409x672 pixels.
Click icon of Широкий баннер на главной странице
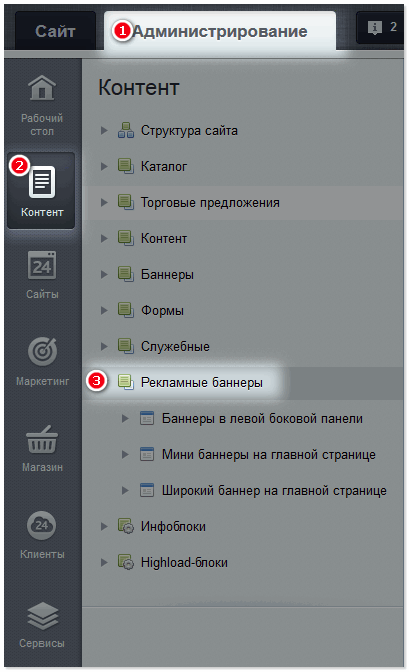tap(147, 490)
